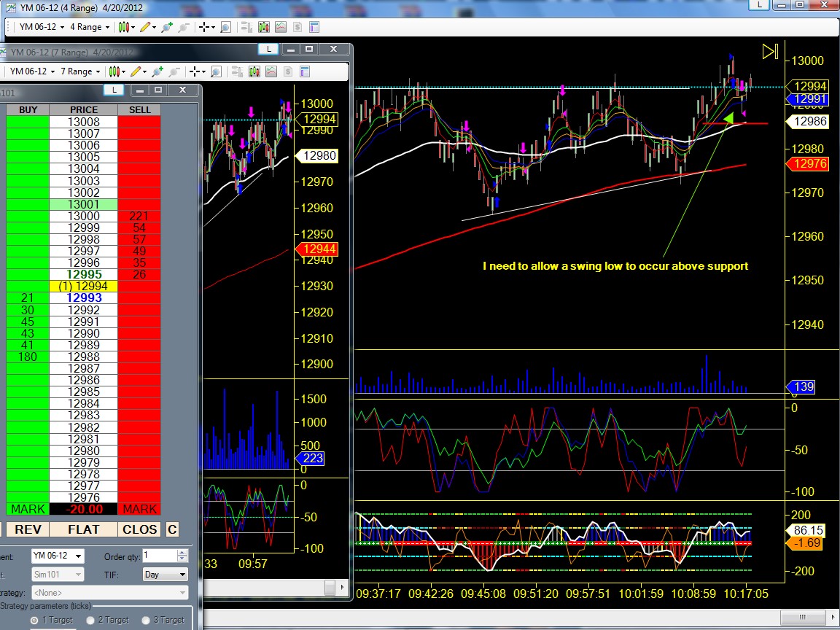
Task: Select pencil drawing tool in 7 Range toolbar
Action: click(x=135, y=71)
